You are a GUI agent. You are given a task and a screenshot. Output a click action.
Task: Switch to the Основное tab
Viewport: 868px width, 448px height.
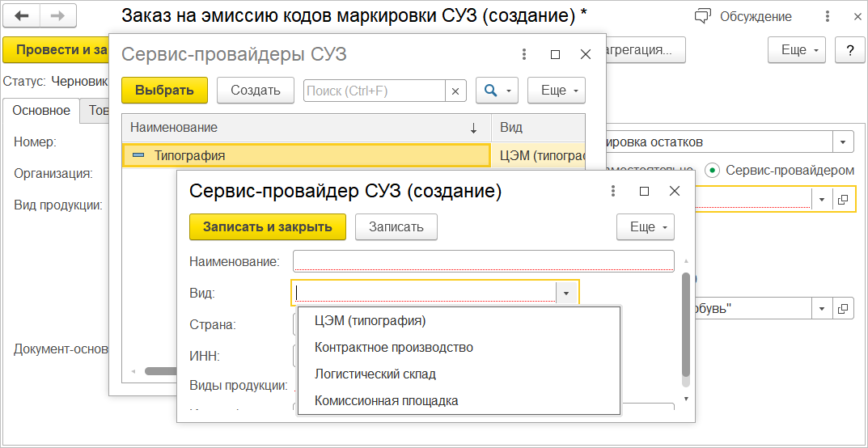(41, 111)
